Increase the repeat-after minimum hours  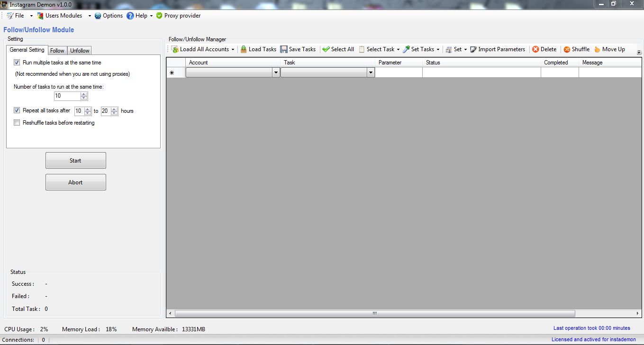(x=88, y=109)
